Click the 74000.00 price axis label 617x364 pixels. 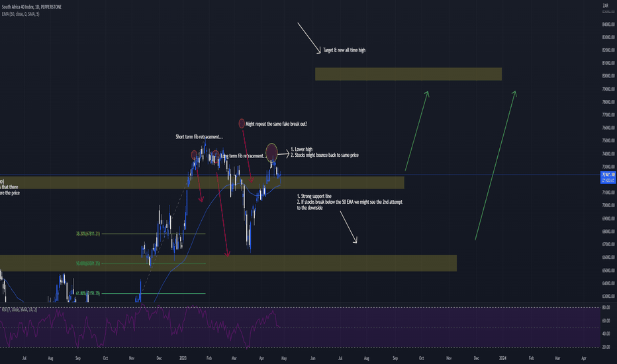(608, 154)
